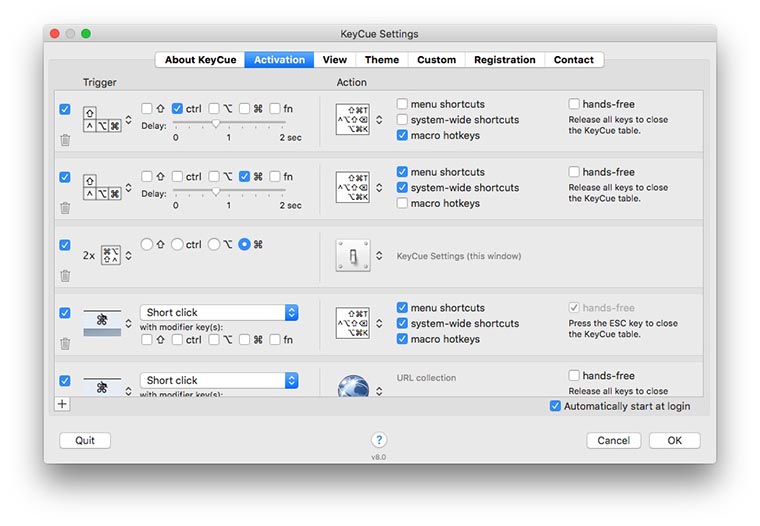This screenshot has width=760, height=526.
Task: Check the shift modifier in first row
Action: (x=146, y=109)
